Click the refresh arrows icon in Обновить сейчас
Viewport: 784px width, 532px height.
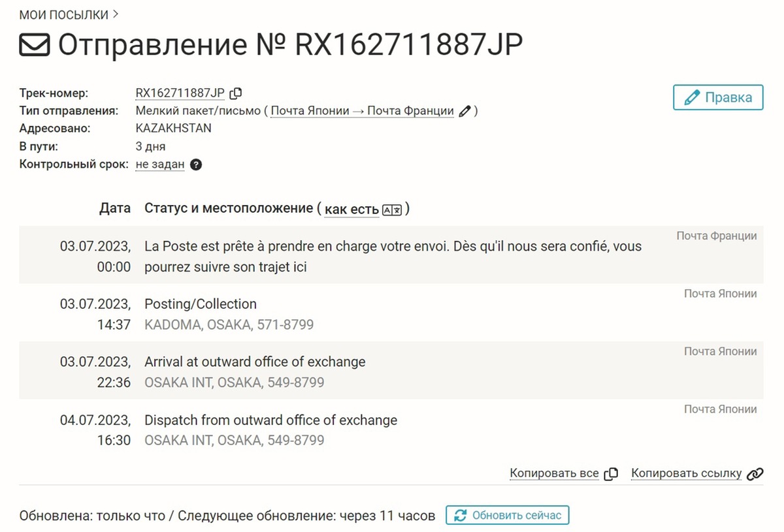coord(460,515)
